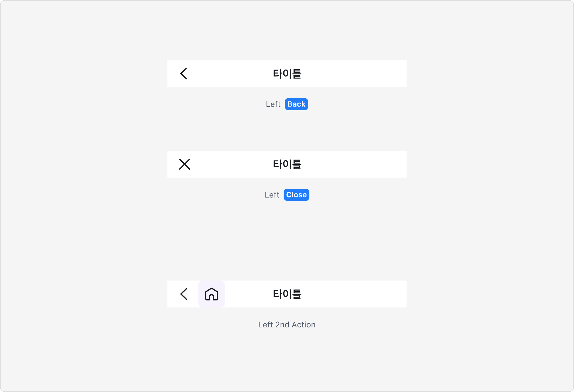
Task: Click the blue Back badge
Action: 296,104
